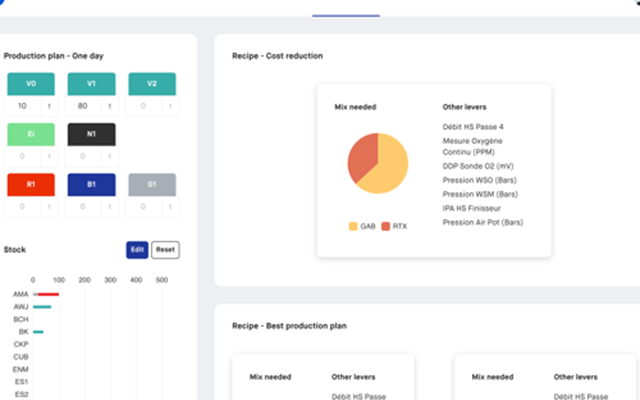Click 'Pression WSM (Bars)' lever
Image resolution: width=640 pixels, height=400 pixels.
[480, 194]
